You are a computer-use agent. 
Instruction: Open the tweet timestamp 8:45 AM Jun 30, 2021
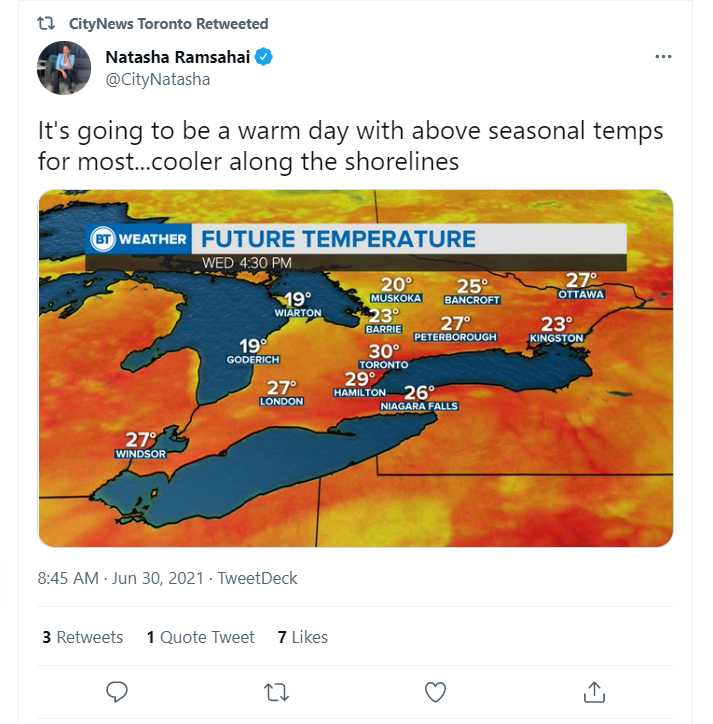tap(121, 578)
